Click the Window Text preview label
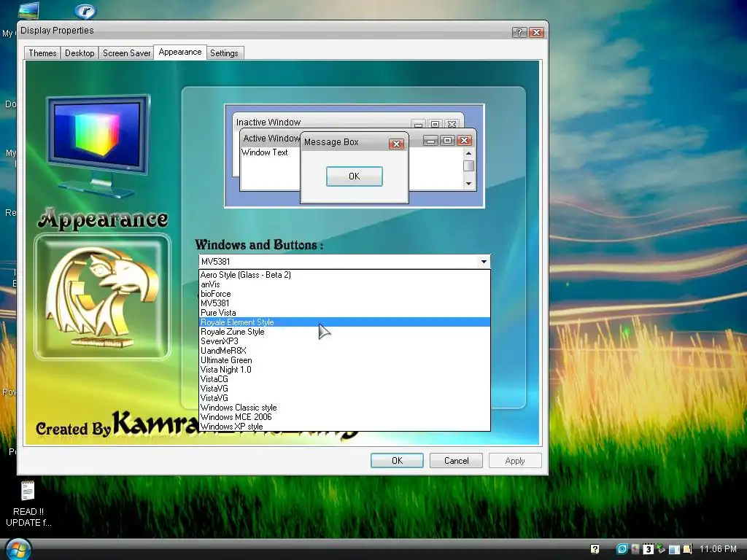Image resolution: width=747 pixels, height=560 pixels. [264, 152]
